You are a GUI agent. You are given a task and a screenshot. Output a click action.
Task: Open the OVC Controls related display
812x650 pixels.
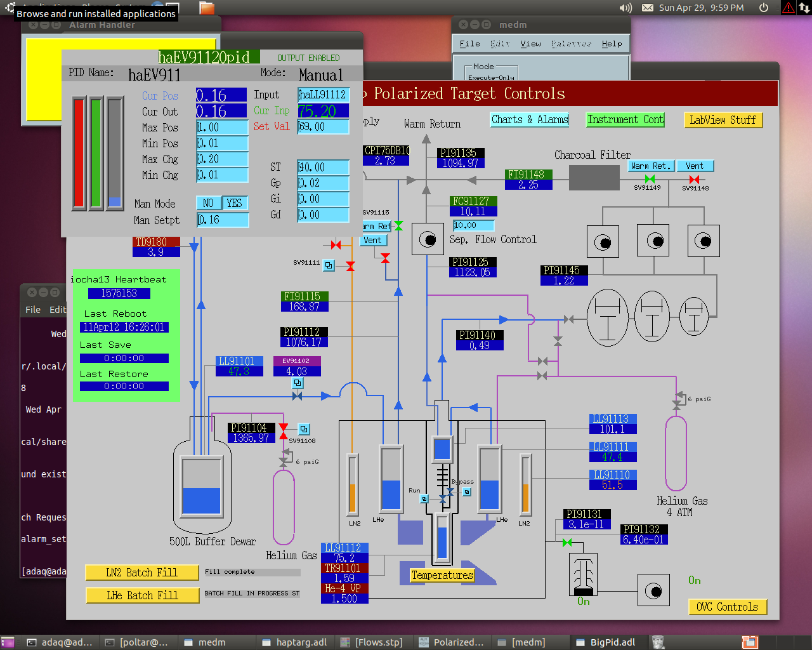tap(728, 607)
